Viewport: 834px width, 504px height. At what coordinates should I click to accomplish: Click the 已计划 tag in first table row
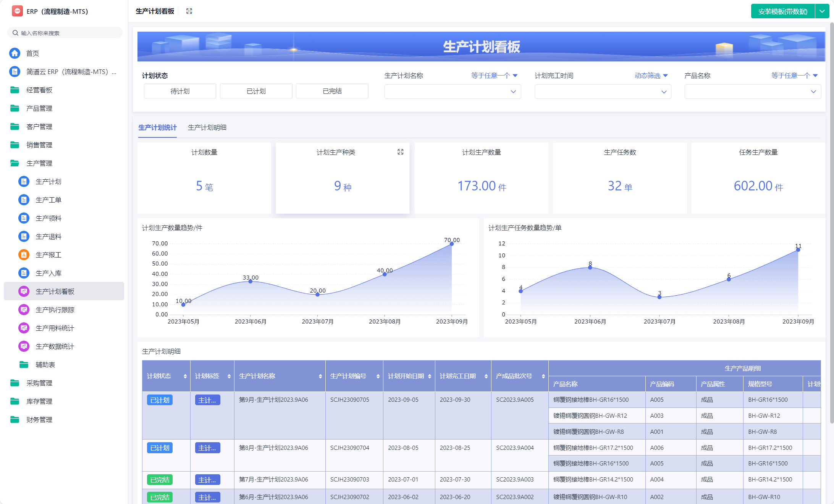(x=160, y=400)
